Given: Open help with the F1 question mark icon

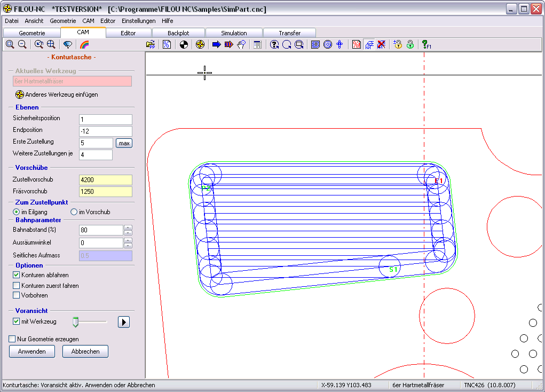Looking at the screenshot, I should (426, 45).
